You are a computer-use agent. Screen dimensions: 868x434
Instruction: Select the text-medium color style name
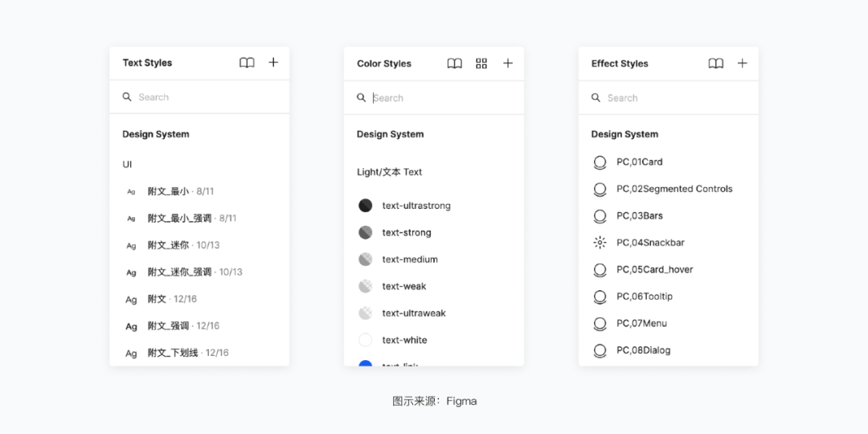tap(410, 259)
